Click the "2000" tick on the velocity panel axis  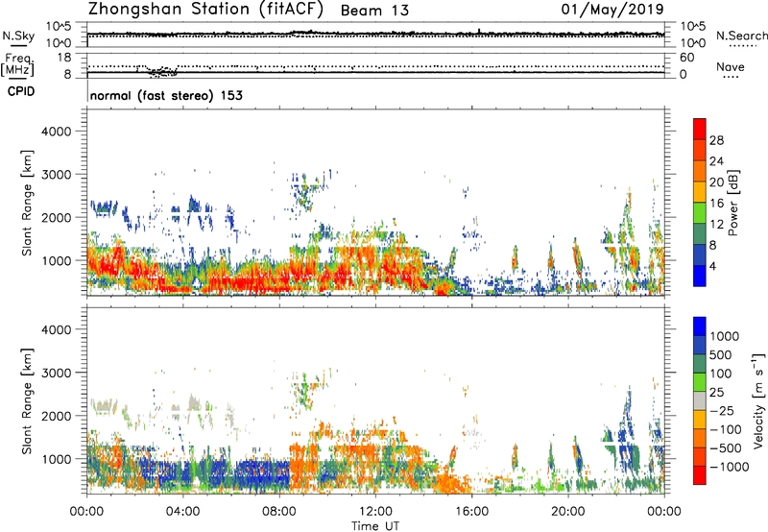(x=56, y=416)
